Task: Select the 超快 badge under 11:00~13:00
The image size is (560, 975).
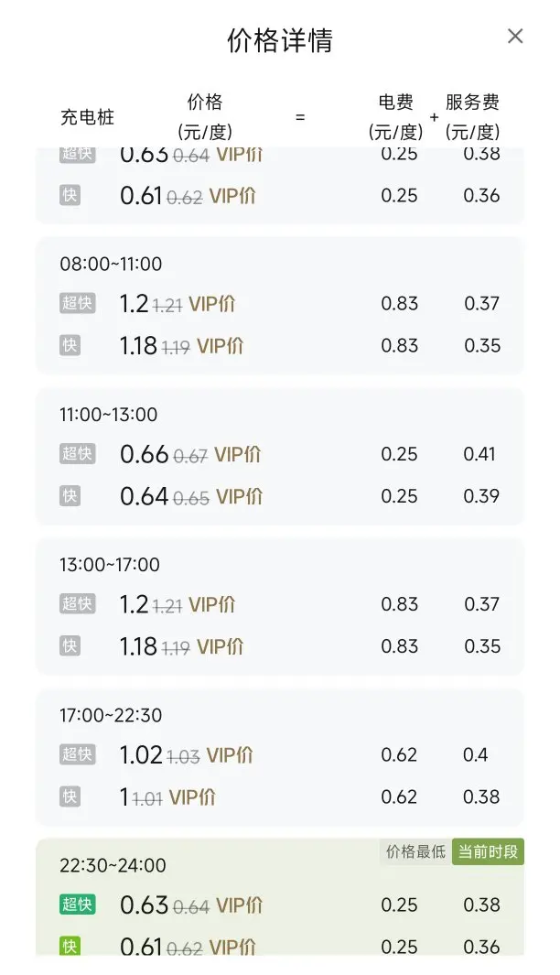Action: coord(78,454)
